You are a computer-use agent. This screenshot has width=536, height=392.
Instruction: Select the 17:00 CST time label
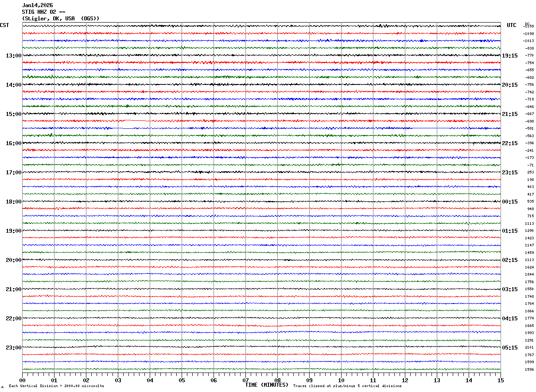click(13, 173)
